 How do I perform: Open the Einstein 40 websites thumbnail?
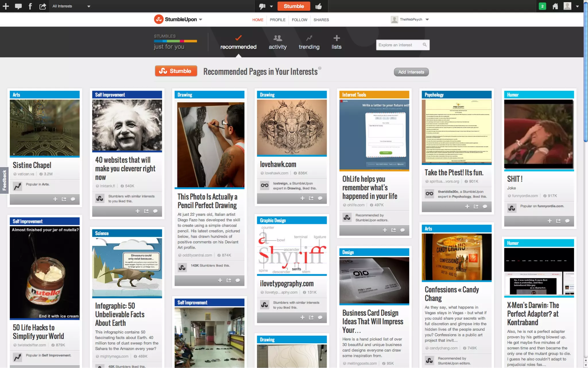127,125
